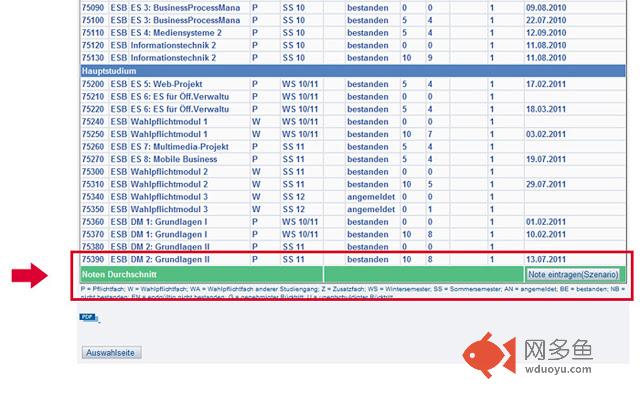The height and width of the screenshot is (400, 640).
Task: Click the date 12.09.2010
Action: pos(546,33)
